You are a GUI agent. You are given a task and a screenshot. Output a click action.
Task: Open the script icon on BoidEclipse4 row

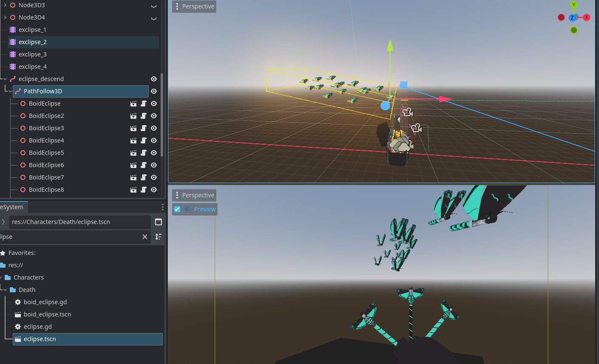click(x=144, y=140)
